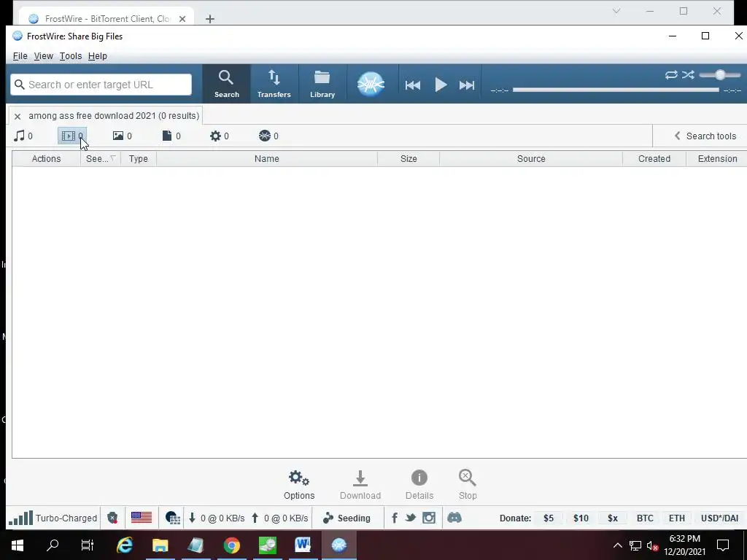The height and width of the screenshot is (560, 747).
Task: Click the US flag language icon
Action: (x=142, y=518)
